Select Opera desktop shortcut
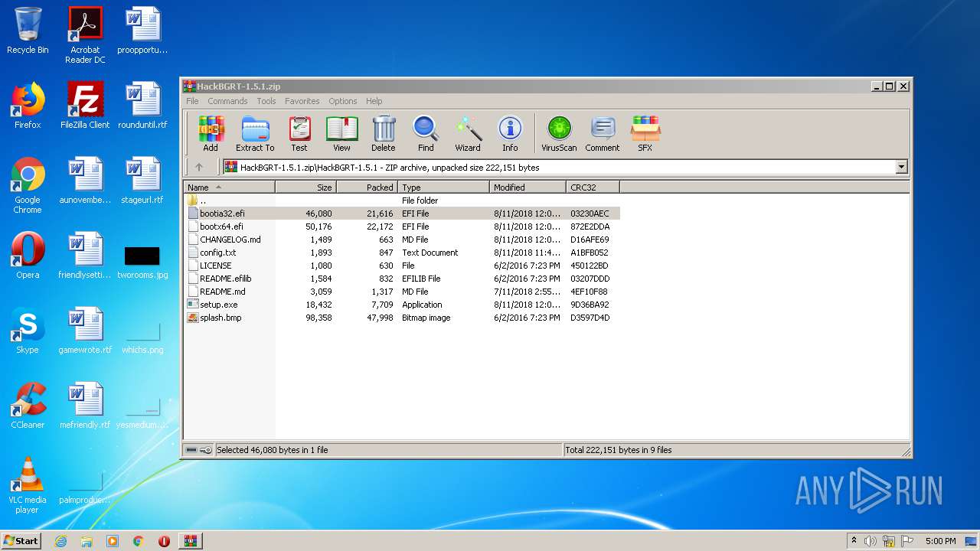 click(28, 256)
